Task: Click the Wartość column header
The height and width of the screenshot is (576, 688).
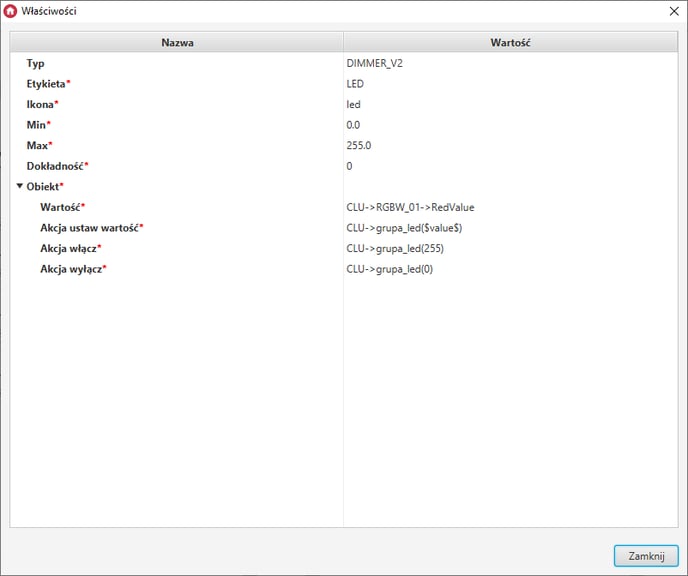Action: 510,43
